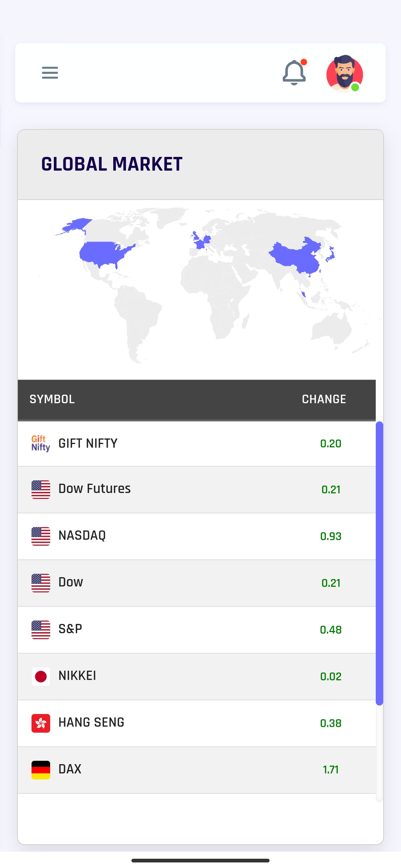The image size is (401, 868).
Task: Click the United States on the map
Action: click(x=102, y=253)
